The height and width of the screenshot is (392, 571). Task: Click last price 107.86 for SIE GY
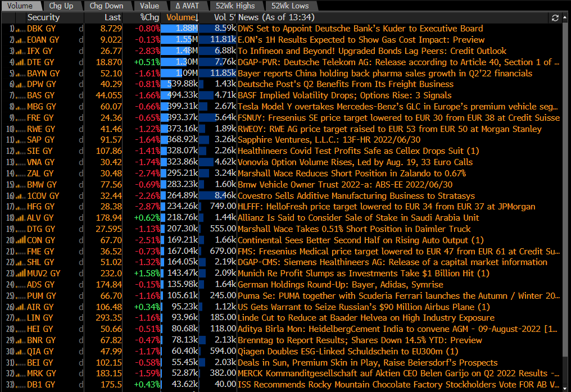click(108, 151)
